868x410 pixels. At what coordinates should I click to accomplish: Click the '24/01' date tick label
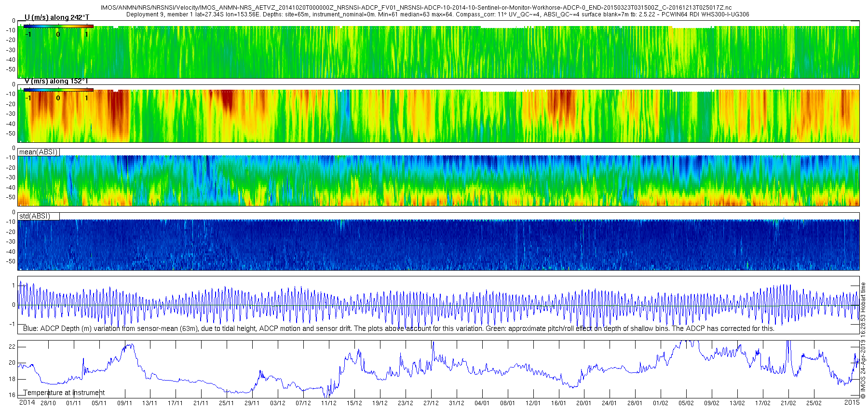[610, 403]
